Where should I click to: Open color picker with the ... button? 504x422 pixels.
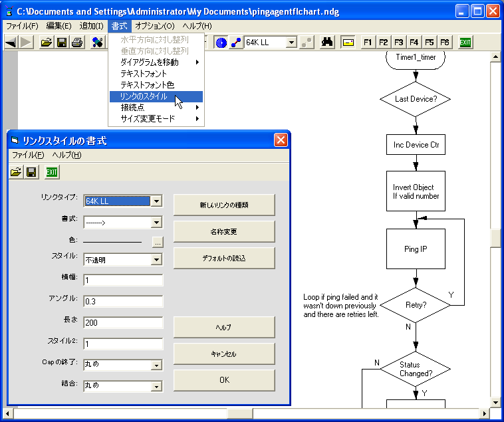pos(158,243)
